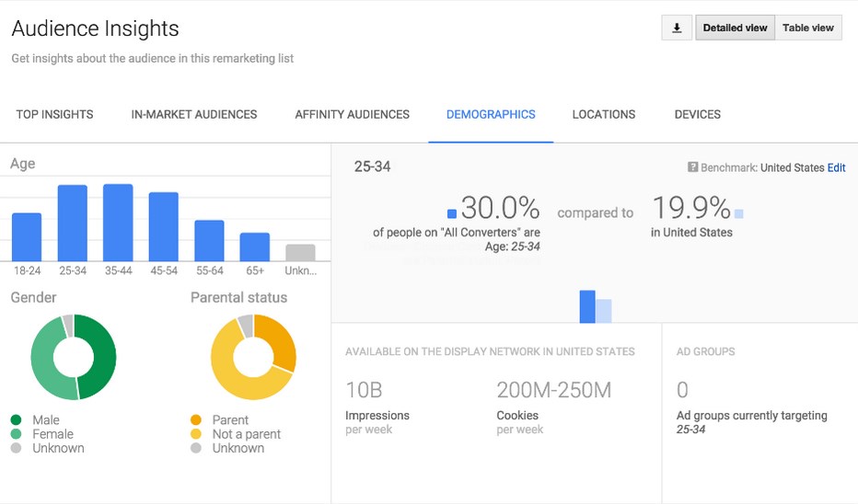Image resolution: width=858 pixels, height=504 pixels.
Task: Select the 35-44 age bar
Action: pyautogui.click(x=118, y=223)
